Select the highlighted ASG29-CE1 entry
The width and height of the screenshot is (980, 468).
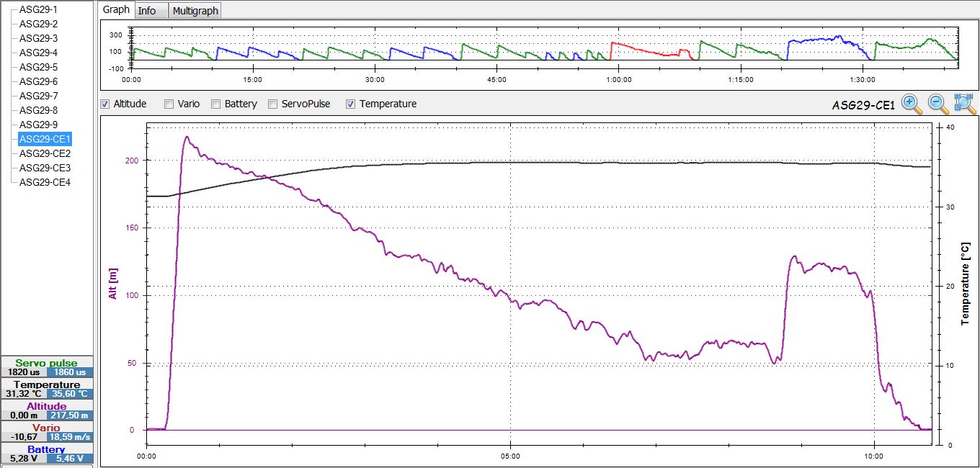click(45, 139)
